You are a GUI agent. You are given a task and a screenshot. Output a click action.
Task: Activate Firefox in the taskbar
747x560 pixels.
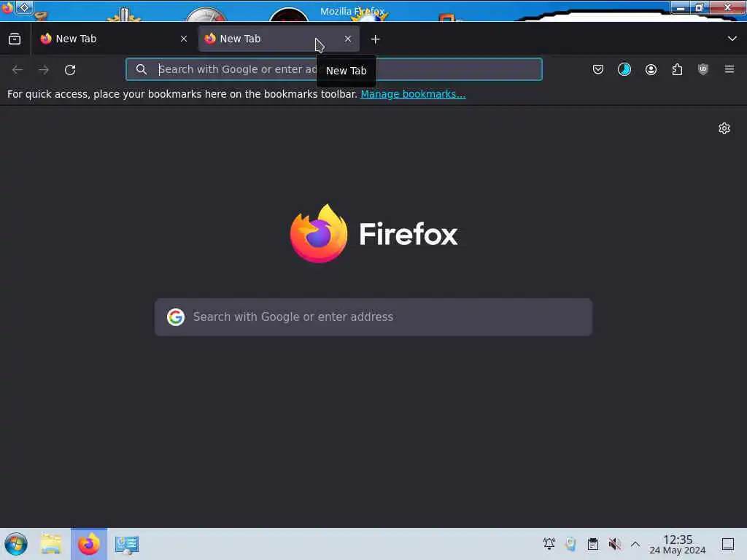pos(89,544)
